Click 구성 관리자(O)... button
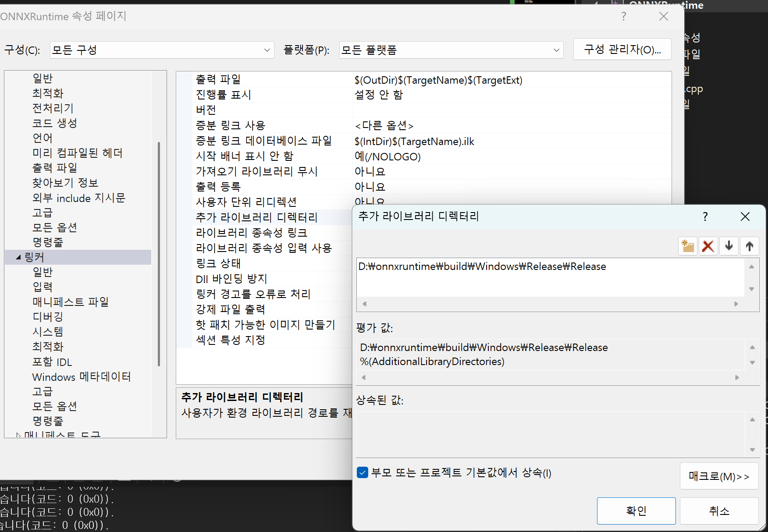Image resolution: width=768 pixels, height=532 pixels. (622, 49)
